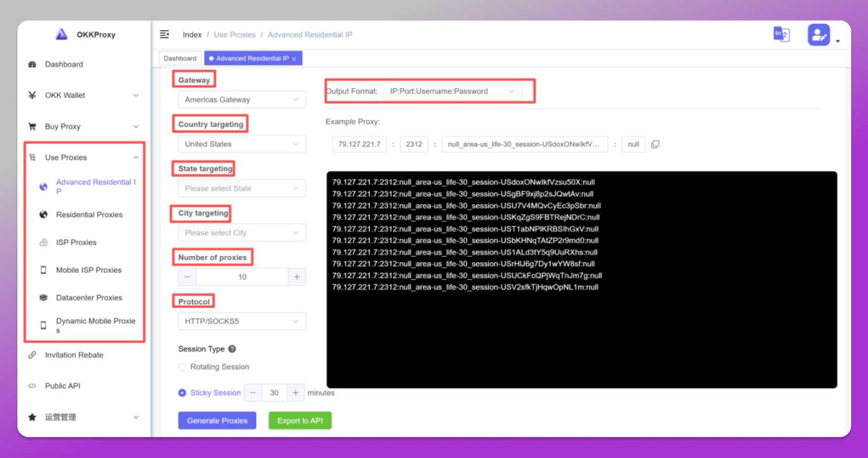Screen dimensions: 868x458
Task: Select the Sticky Session radio button
Action: click(x=182, y=393)
